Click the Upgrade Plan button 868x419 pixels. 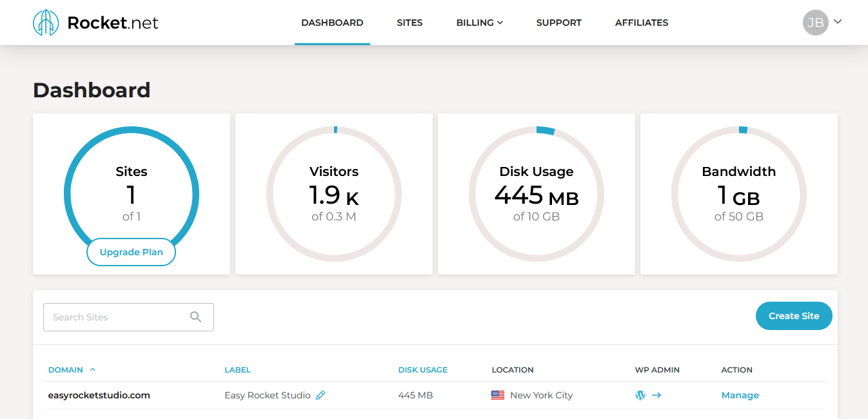coord(132,252)
